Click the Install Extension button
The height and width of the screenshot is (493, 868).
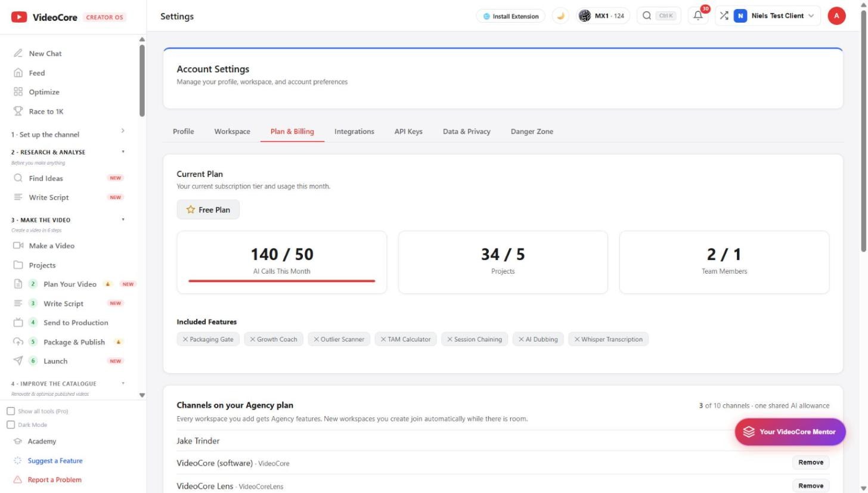pos(511,16)
